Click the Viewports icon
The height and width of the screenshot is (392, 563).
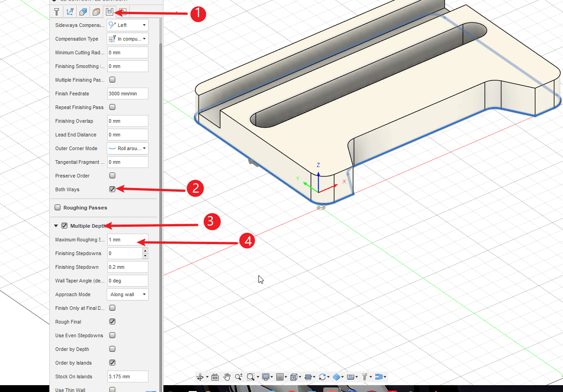[x=294, y=377]
